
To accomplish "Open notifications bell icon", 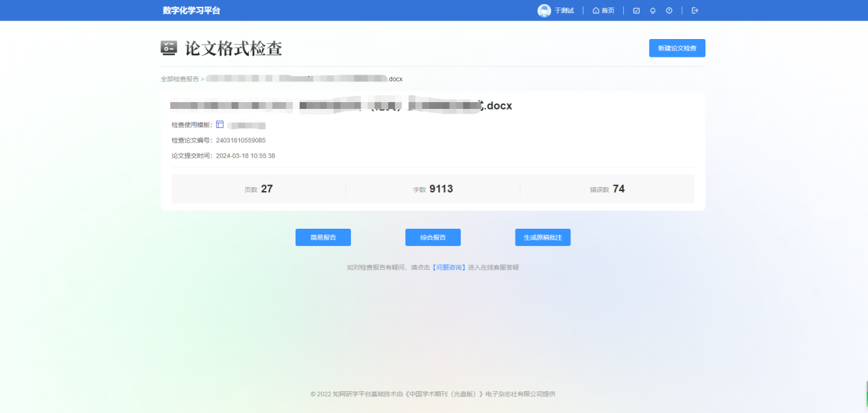I will point(653,10).
